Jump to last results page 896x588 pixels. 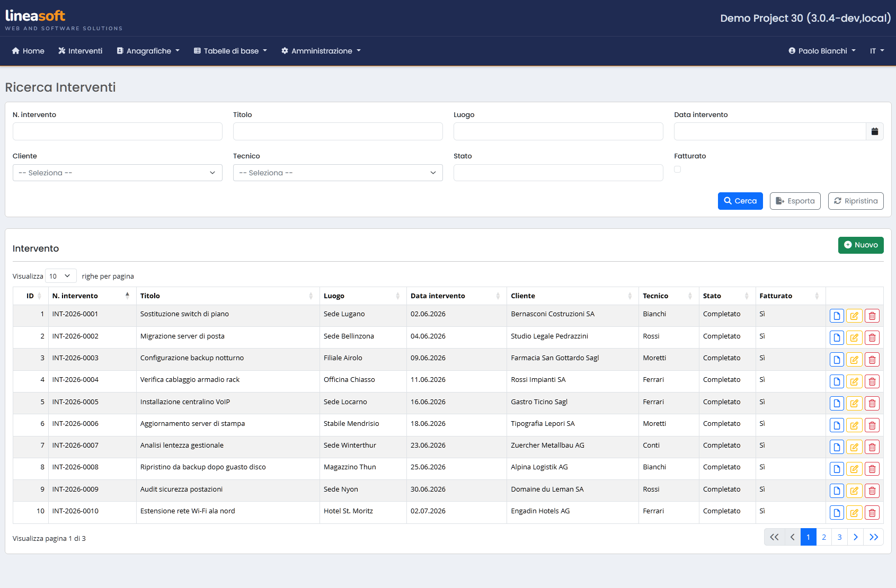pyautogui.click(x=874, y=537)
